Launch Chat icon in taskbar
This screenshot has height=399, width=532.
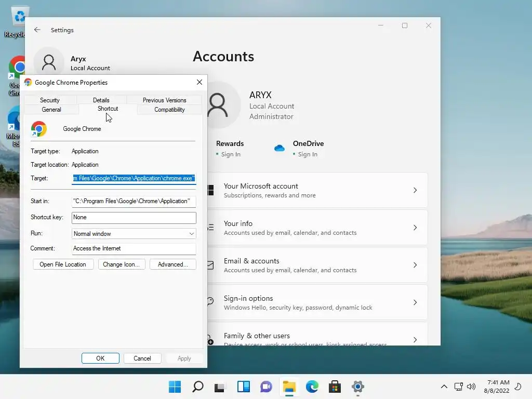coord(267,387)
